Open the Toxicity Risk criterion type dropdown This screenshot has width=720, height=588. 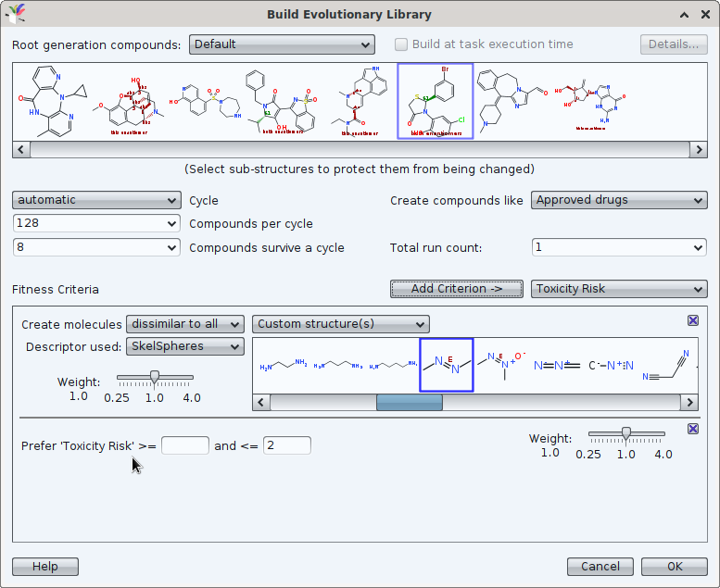[x=618, y=289]
